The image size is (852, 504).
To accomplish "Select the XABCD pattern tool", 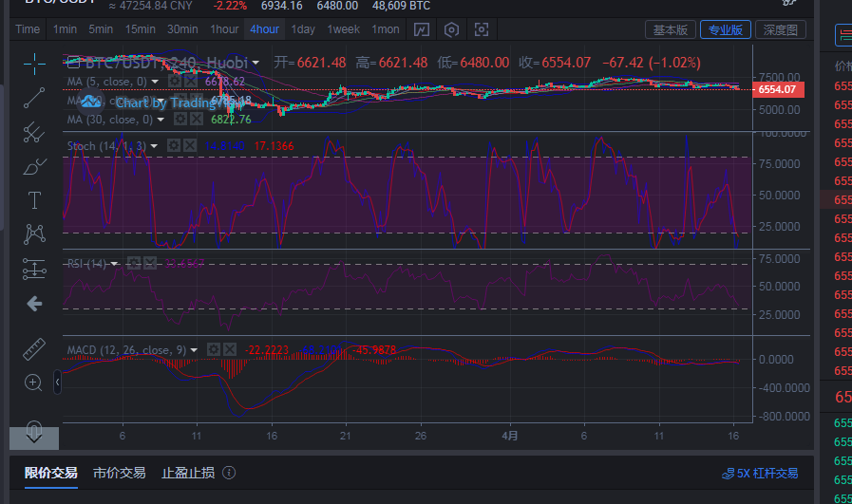I will click(x=34, y=234).
